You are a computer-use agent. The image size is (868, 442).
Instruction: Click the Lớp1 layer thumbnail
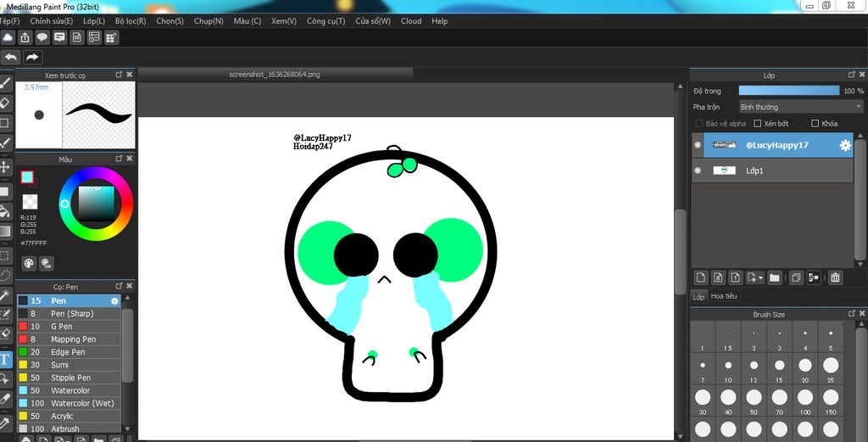click(724, 171)
